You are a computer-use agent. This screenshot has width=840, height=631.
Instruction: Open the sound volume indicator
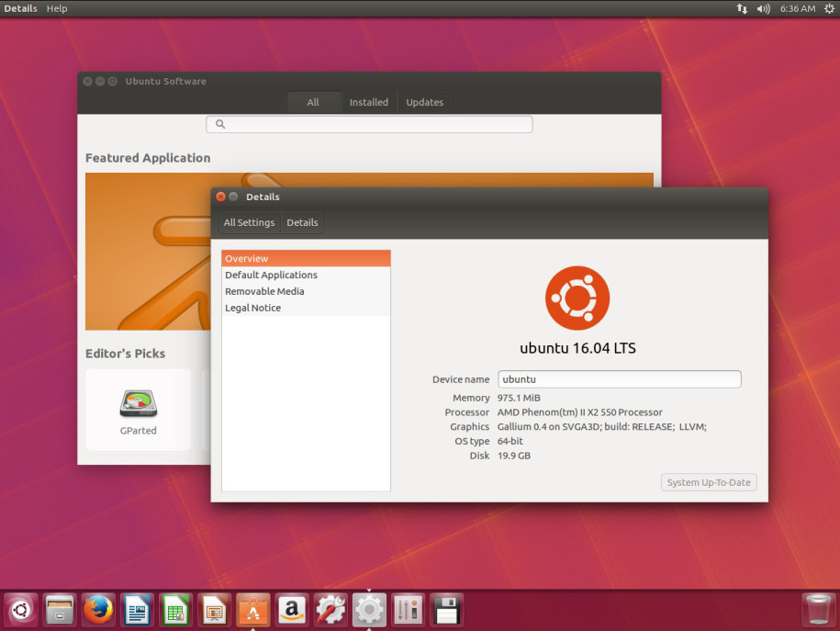764,8
